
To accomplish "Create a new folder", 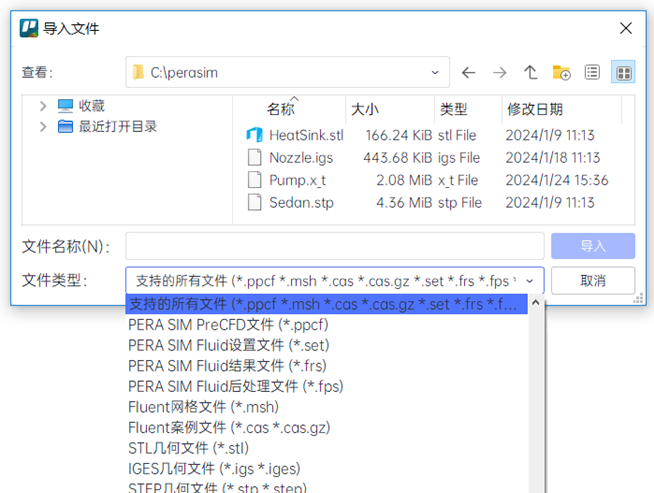I will 562,73.
